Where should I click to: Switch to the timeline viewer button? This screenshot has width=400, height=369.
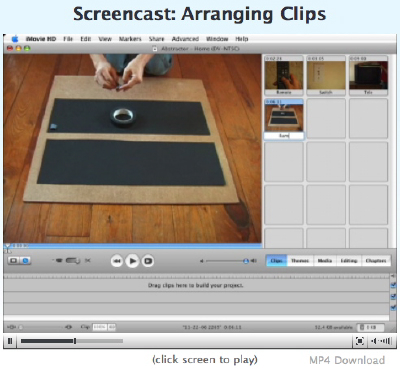tap(25, 261)
